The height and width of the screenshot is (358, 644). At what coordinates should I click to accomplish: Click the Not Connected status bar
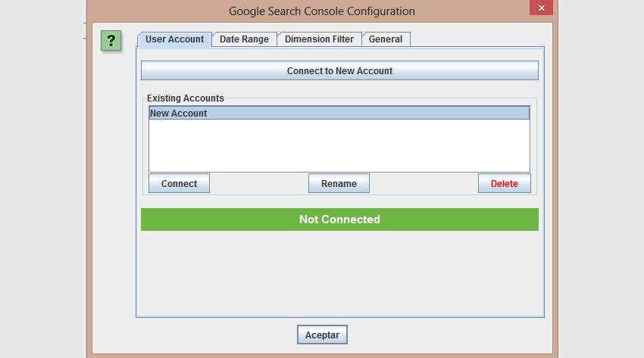tap(339, 219)
